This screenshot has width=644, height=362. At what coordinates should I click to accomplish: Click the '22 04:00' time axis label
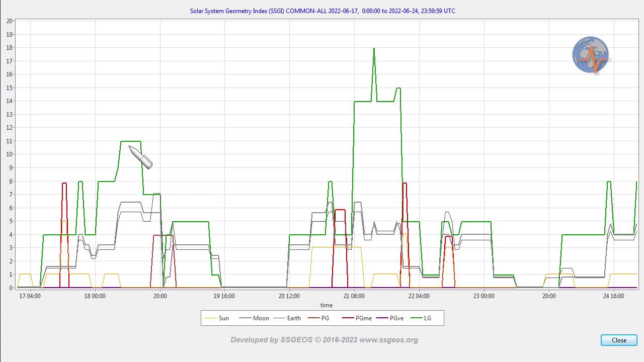[419, 296]
